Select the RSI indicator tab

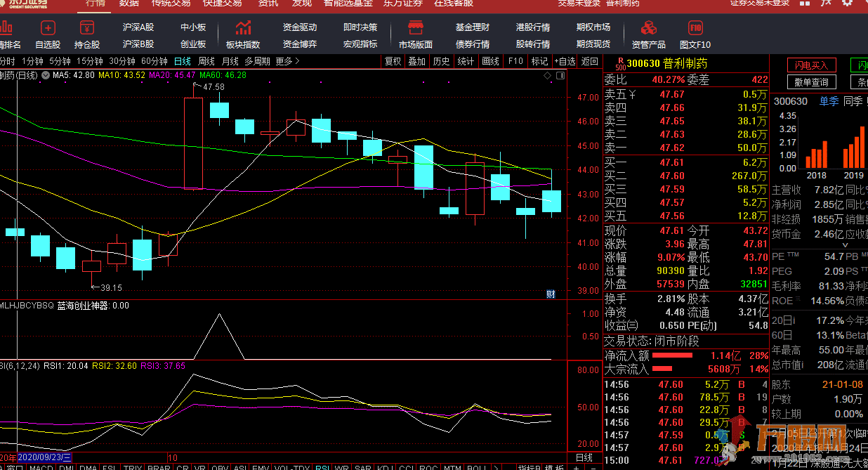click(322, 466)
